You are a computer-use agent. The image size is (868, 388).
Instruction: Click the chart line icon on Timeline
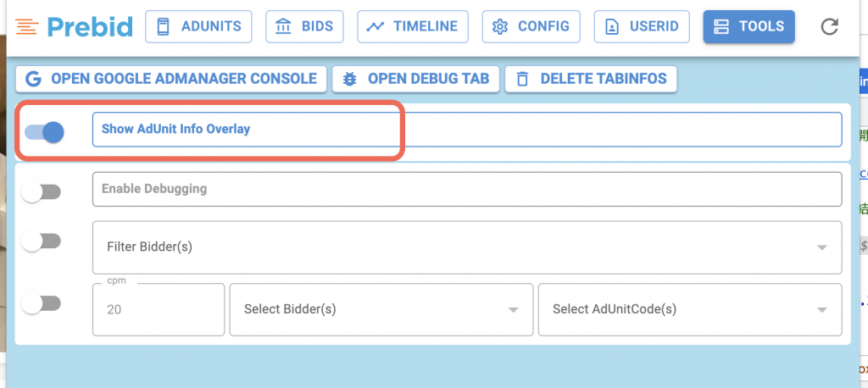coord(376,26)
